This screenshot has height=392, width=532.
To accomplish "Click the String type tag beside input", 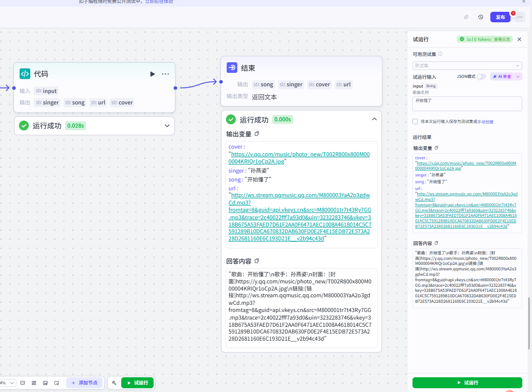I will [x=431, y=86].
